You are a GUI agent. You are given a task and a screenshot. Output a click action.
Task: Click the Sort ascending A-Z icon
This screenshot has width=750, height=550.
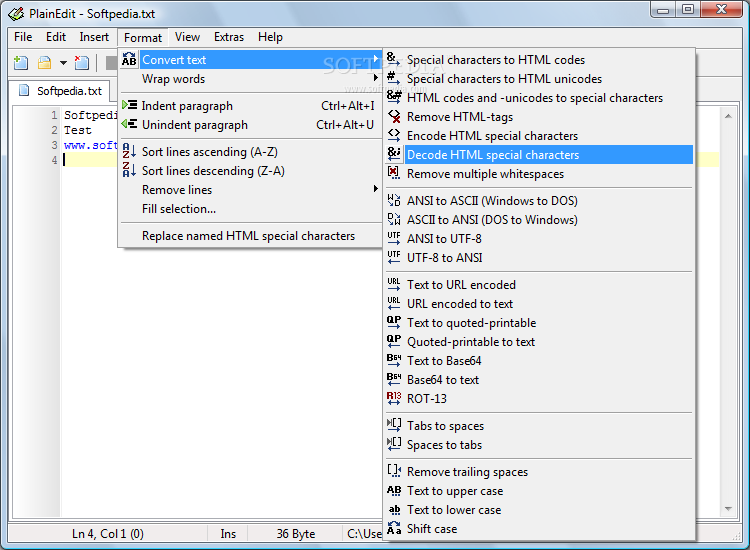129,151
